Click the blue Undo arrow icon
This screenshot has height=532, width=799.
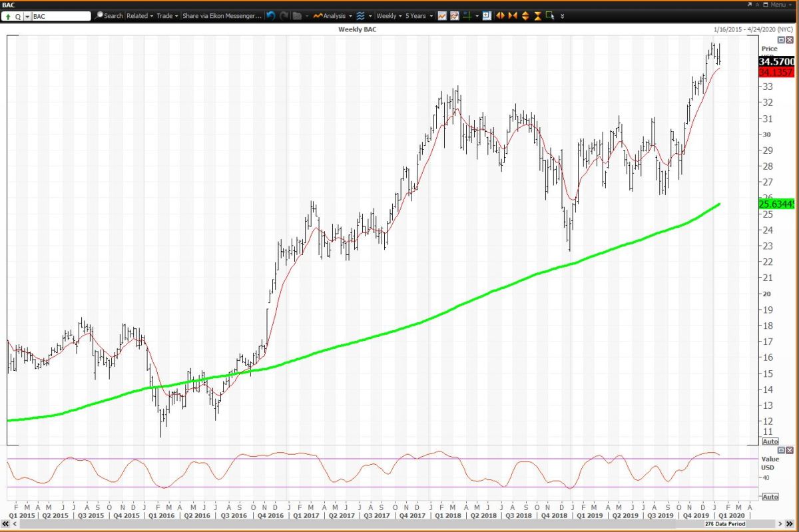pos(271,15)
